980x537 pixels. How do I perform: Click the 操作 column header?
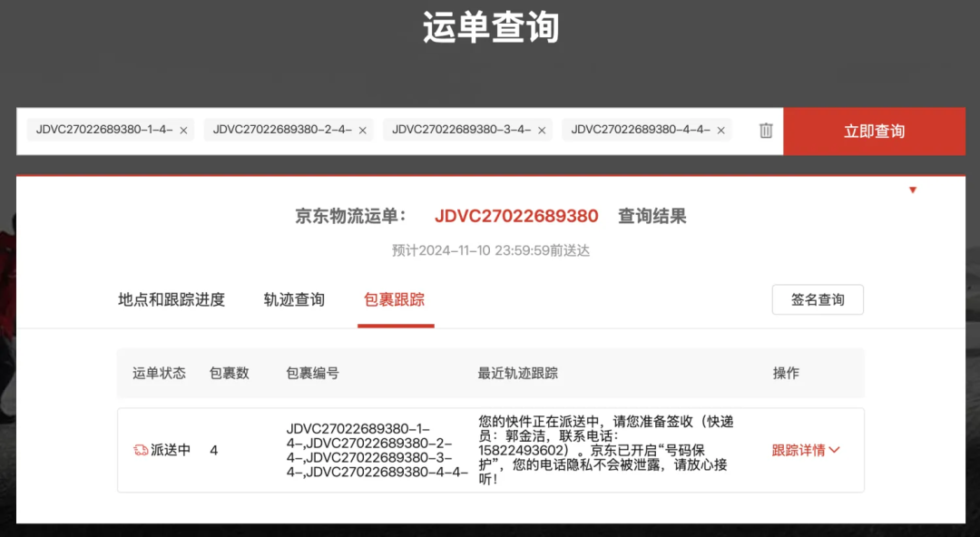[786, 373]
